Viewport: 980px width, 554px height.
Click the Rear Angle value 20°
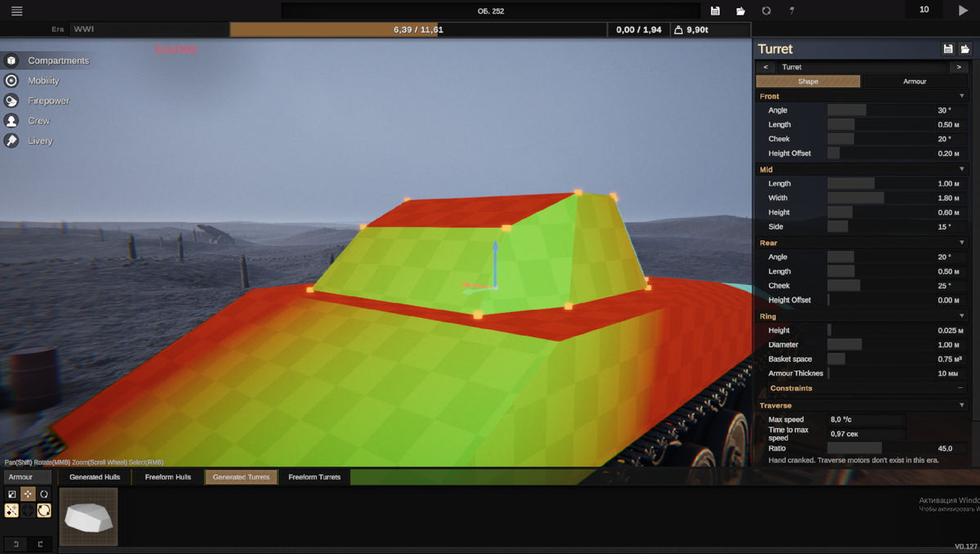944,257
